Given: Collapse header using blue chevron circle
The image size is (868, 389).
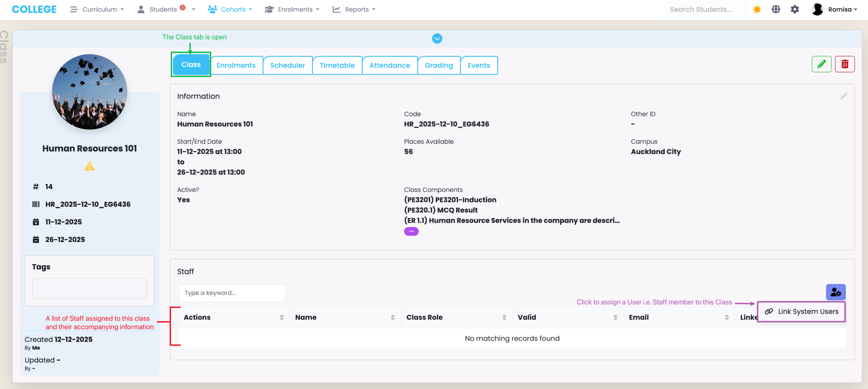Looking at the screenshot, I should click(x=437, y=39).
